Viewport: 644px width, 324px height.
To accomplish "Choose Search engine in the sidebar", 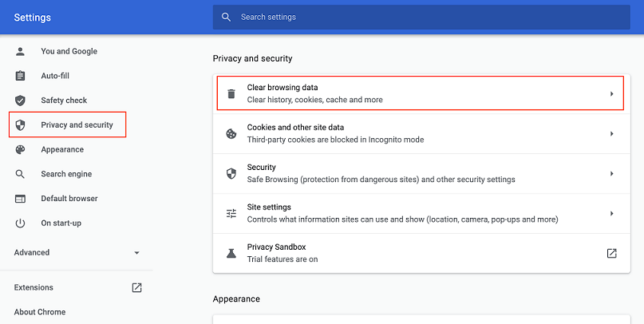I will coord(66,174).
